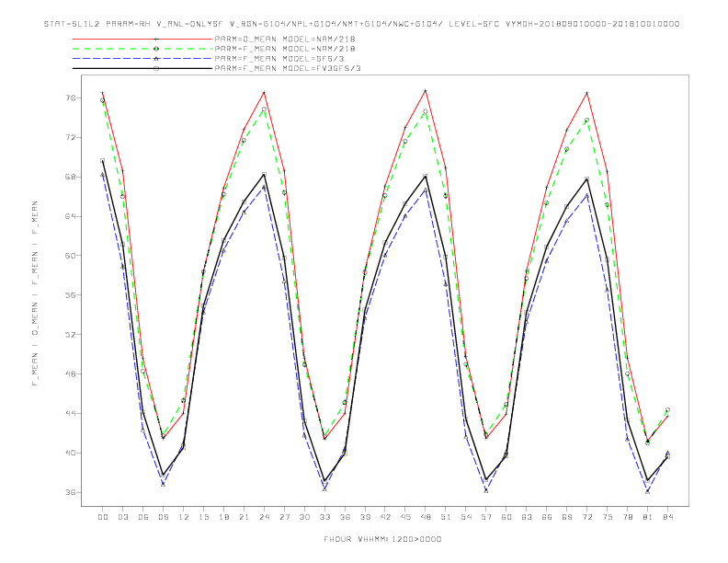728x563 pixels.
Task: Click the y-axis tick label 52
Action: 70,335
